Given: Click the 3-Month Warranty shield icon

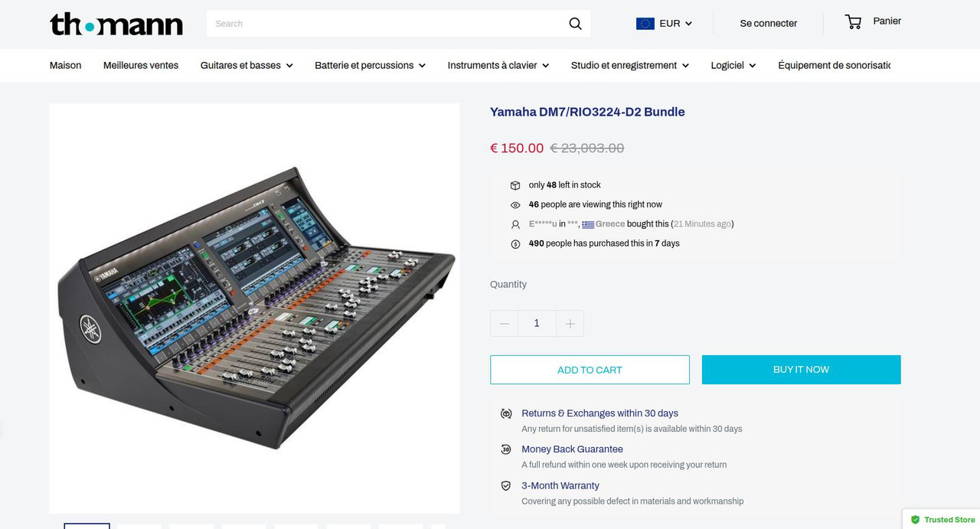Looking at the screenshot, I should point(506,486).
